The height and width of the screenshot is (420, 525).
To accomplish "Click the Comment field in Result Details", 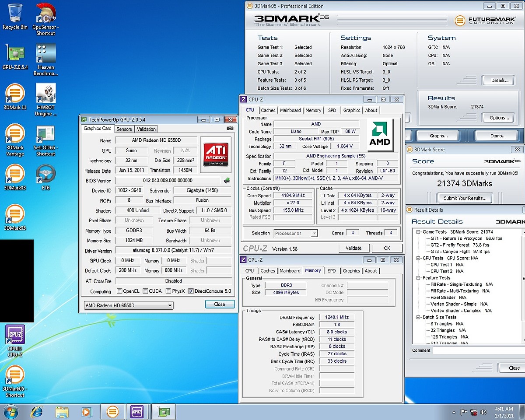I will (479, 351).
